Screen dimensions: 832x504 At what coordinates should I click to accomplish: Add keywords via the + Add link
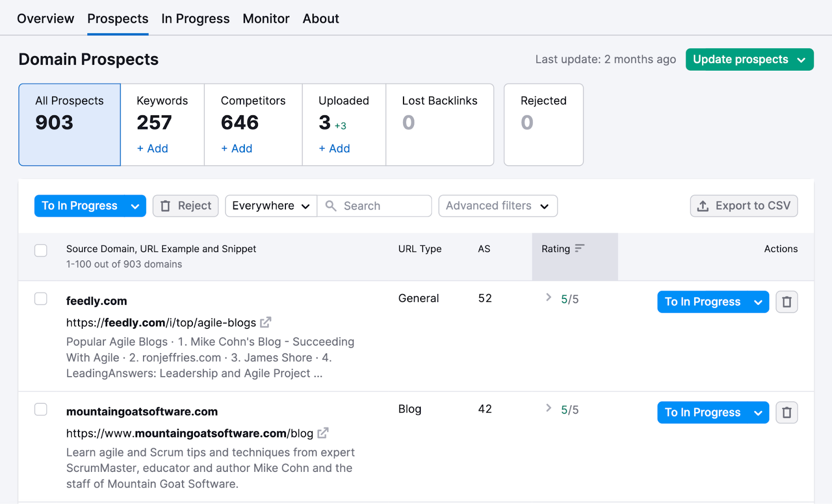click(x=152, y=149)
